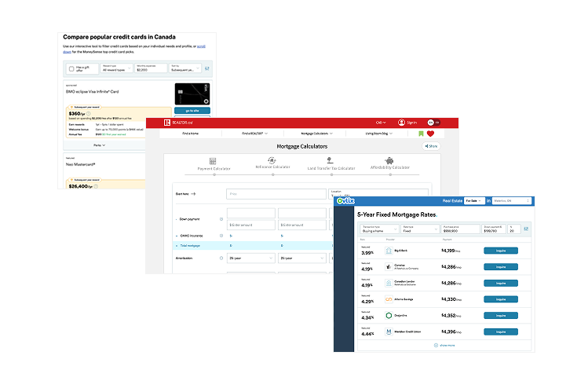
Task: Focus the Price input field in mortgage calculator
Action: (276, 194)
